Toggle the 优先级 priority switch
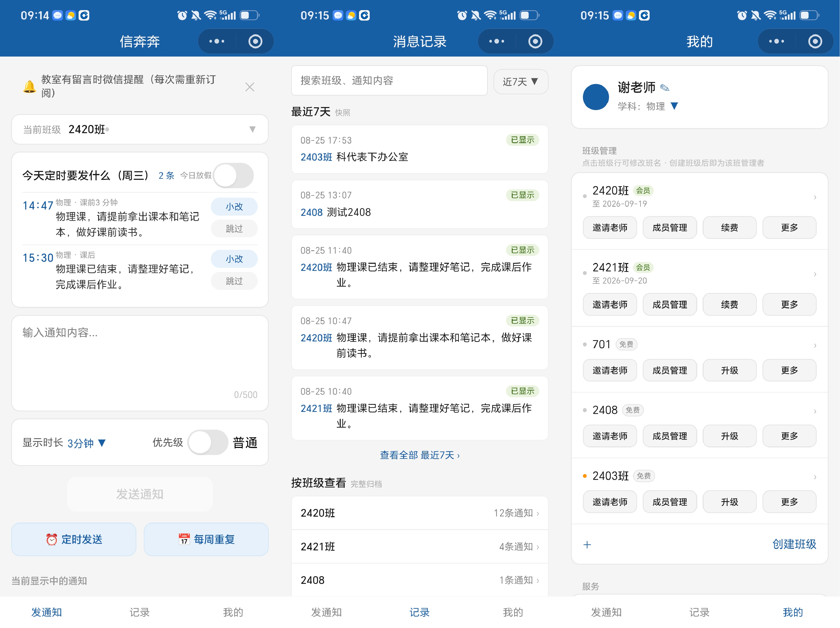Screen dimensions: 840x628 pos(208,442)
